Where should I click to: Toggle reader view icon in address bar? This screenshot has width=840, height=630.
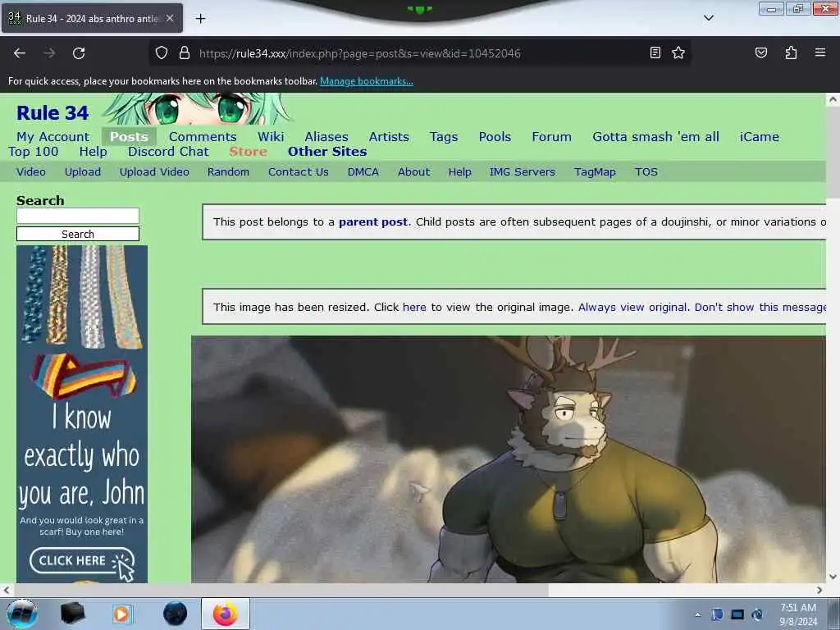tap(655, 52)
